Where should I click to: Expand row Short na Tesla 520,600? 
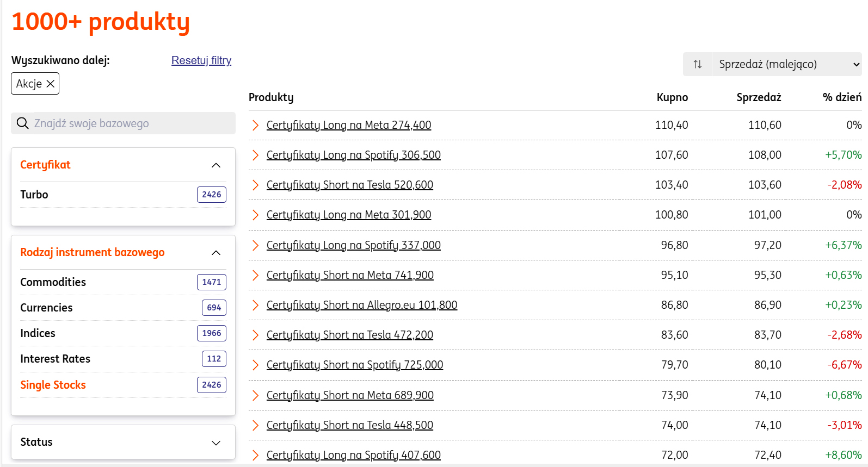click(x=255, y=185)
